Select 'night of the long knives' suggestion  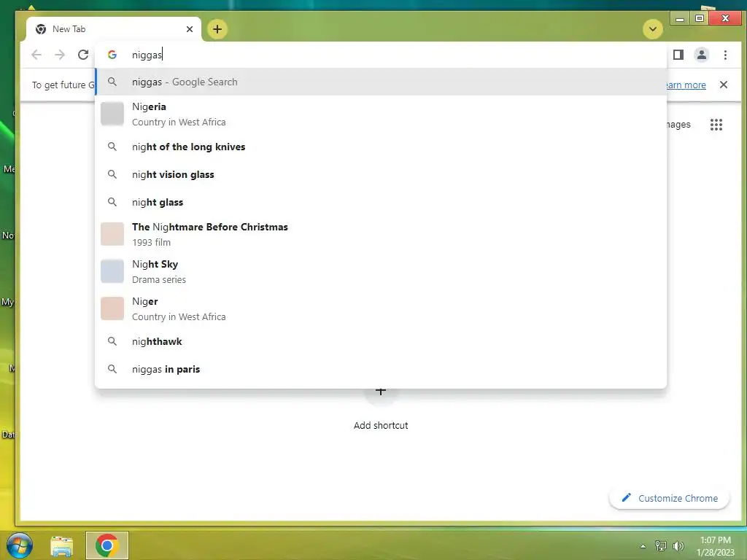[x=381, y=147]
